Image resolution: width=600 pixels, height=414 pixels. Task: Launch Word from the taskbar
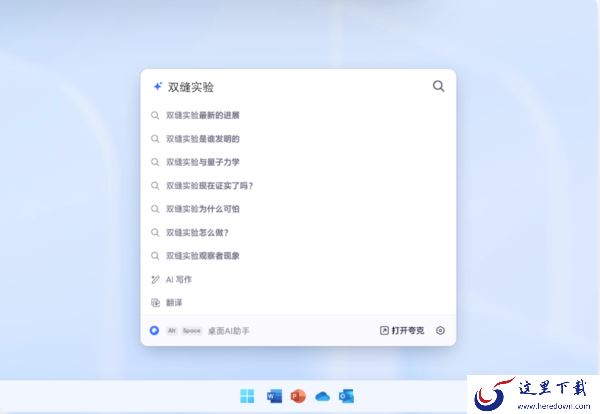[x=274, y=396]
